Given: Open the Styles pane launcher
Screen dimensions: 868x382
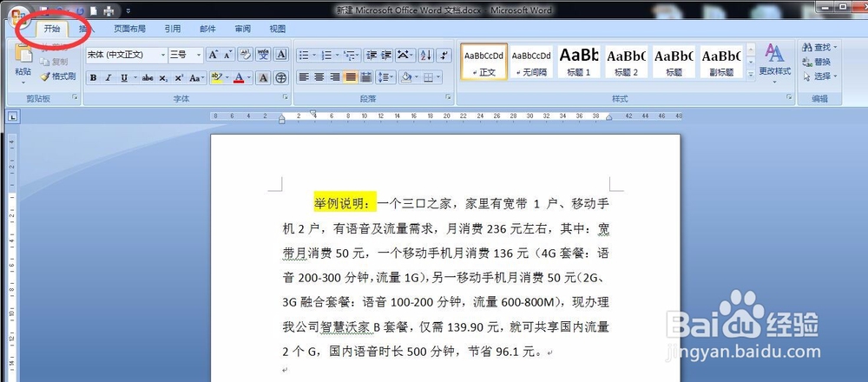Looking at the screenshot, I should click(x=789, y=97).
